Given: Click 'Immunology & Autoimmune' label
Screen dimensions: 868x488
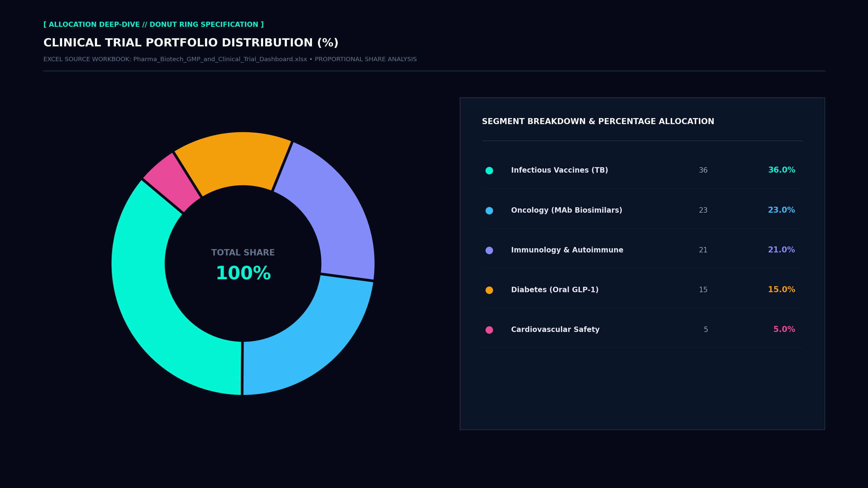Looking at the screenshot, I should [x=567, y=250].
